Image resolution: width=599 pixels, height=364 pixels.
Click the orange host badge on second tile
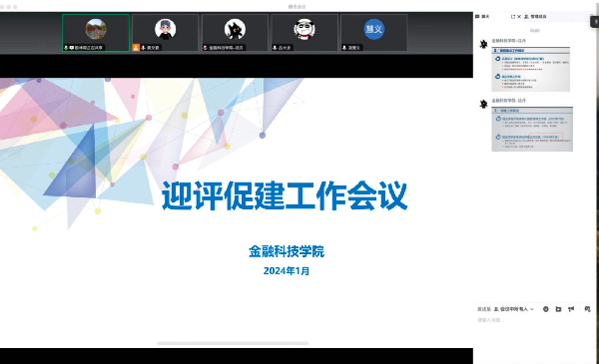click(136, 47)
